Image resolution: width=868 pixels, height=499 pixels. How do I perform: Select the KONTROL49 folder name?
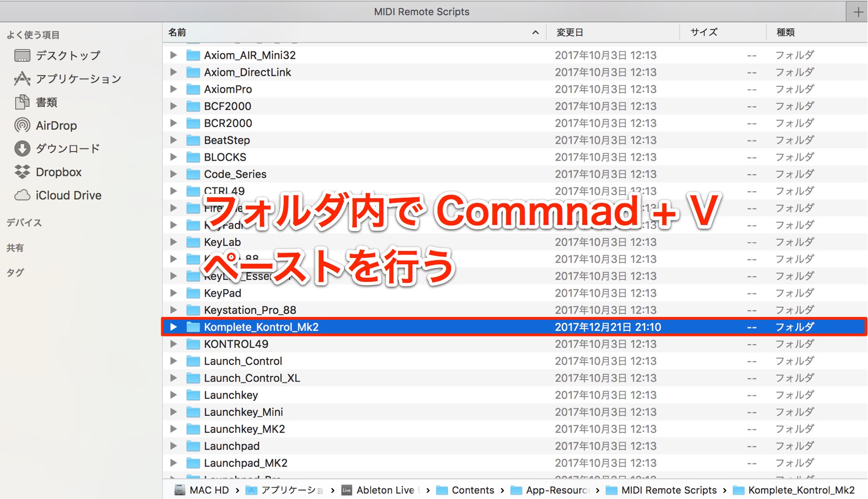(236, 344)
